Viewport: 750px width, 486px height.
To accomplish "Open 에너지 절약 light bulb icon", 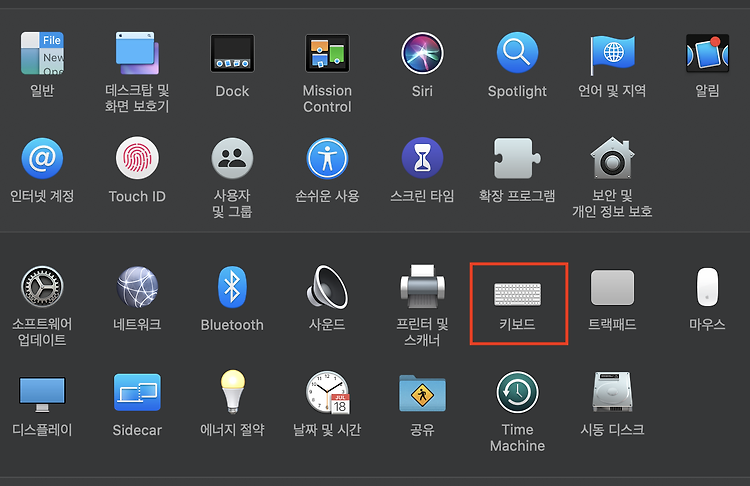I will pyautogui.click(x=232, y=392).
